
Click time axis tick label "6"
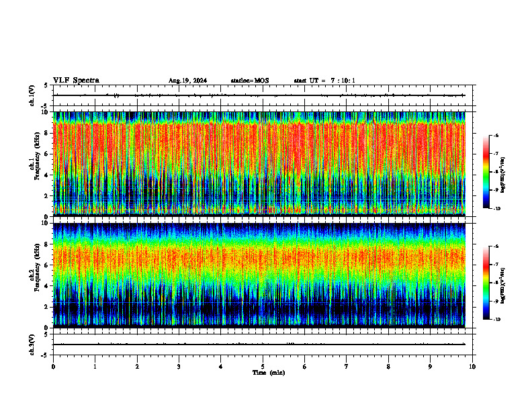(305, 367)
